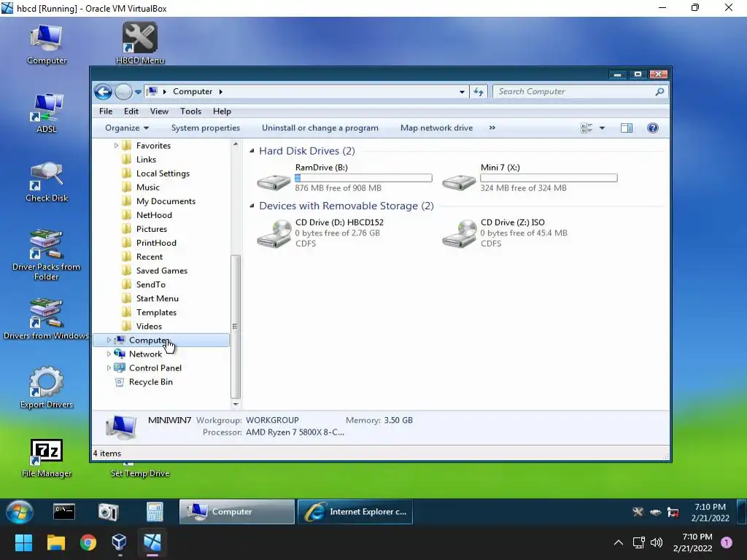
Task: Show more toolbar commands chevron
Action: (492, 128)
